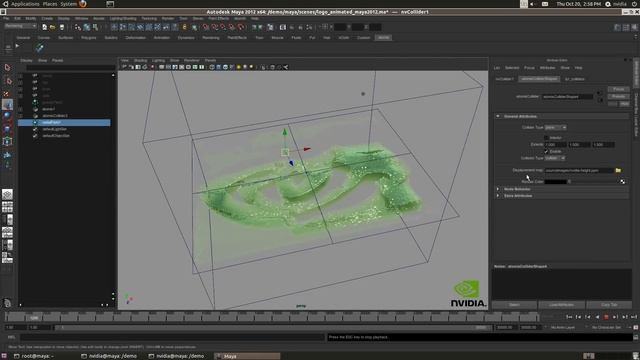Click the MEL command line field
The height and width of the screenshot is (360, 640).
coord(173,337)
